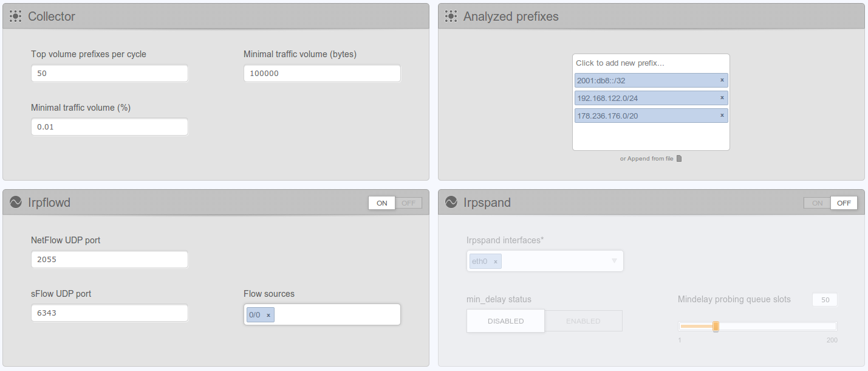This screenshot has width=868, height=371.
Task: Set min_delay status to ENABLED
Action: (x=583, y=321)
